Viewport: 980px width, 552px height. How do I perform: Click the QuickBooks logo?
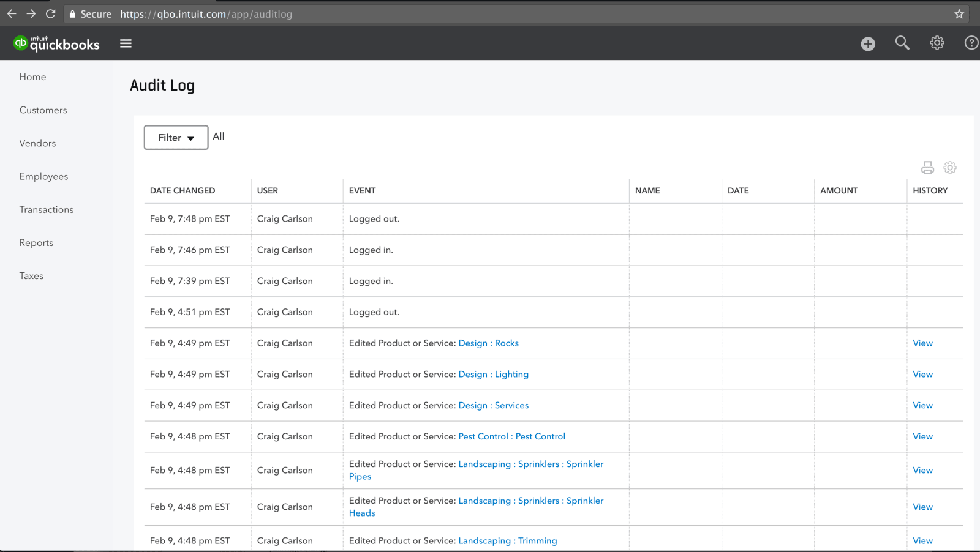pos(56,43)
